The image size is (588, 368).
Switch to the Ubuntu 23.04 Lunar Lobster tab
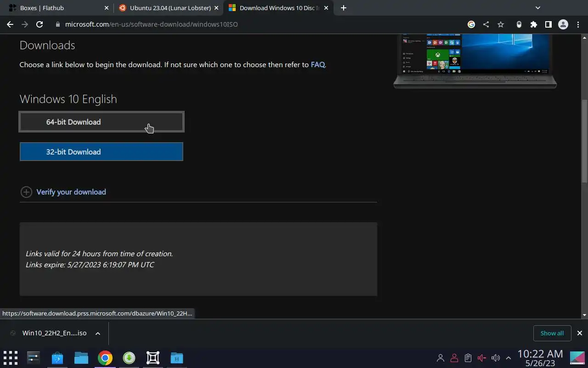click(168, 8)
